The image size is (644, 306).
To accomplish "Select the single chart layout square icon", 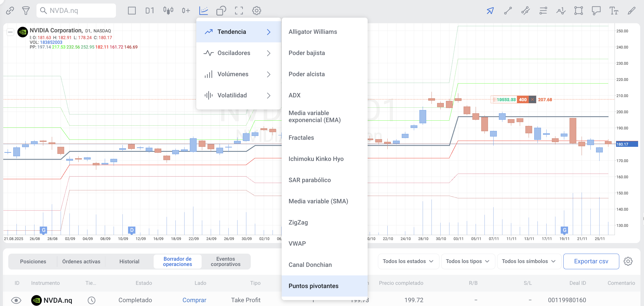I will pyautogui.click(x=132, y=11).
